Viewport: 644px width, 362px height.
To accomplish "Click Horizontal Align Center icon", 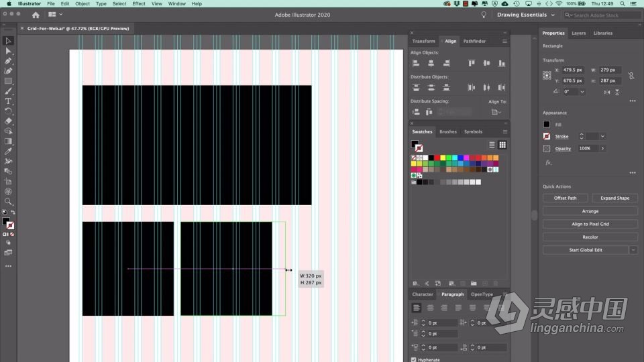I will (431, 63).
